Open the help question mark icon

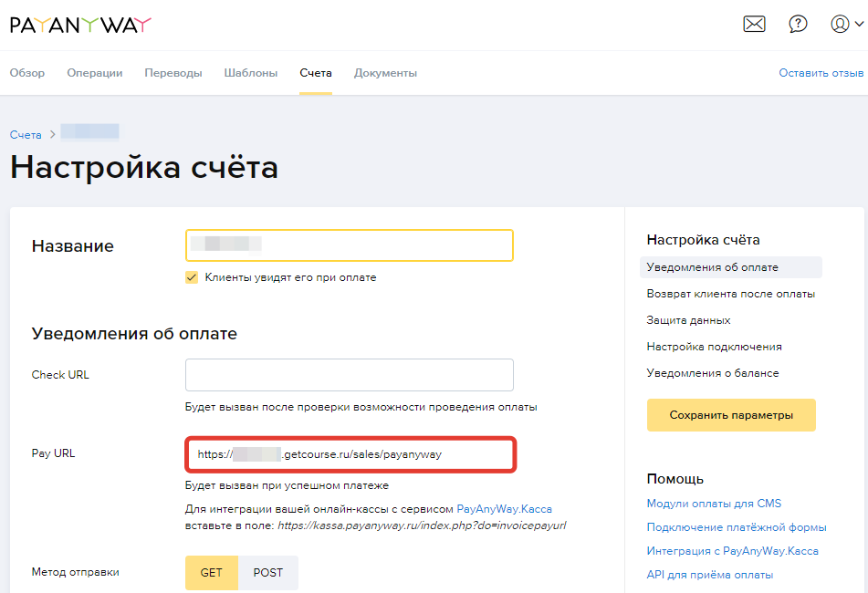coord(798,24)
